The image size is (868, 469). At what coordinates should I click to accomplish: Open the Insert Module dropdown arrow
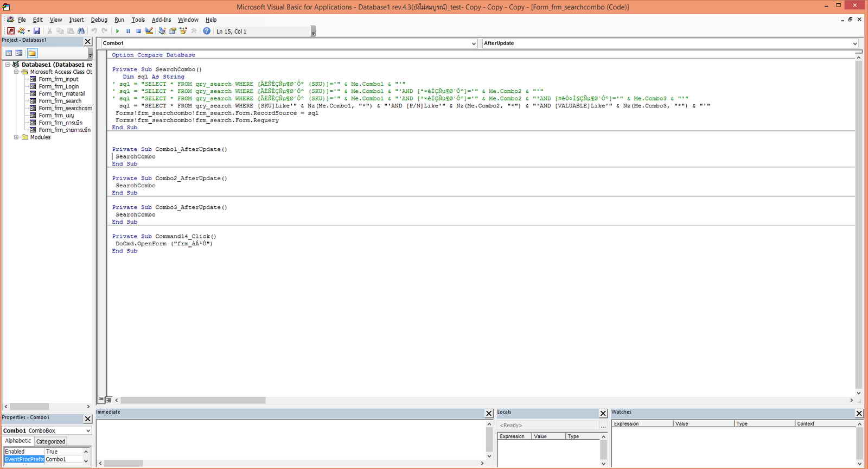[x=29, y=31]
